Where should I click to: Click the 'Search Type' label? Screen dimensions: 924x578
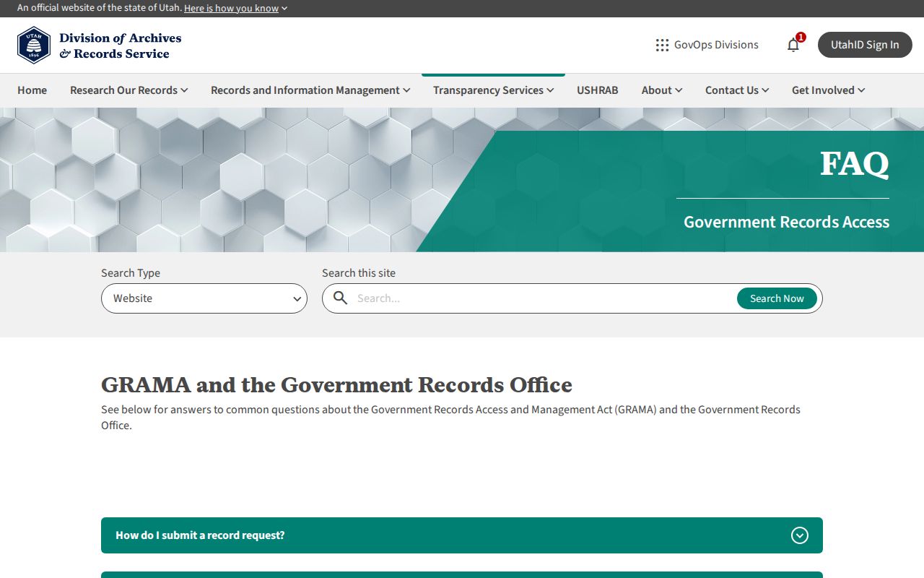[131, 273]
